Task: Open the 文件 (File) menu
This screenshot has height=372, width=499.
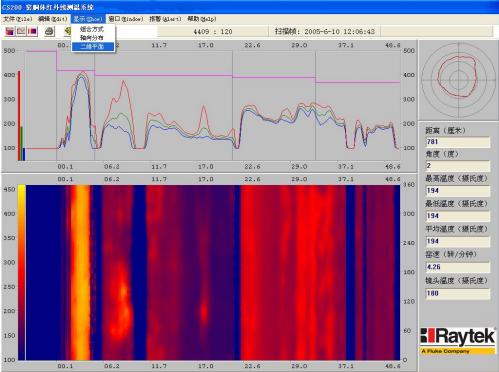Action: click(x=18, y=19)
